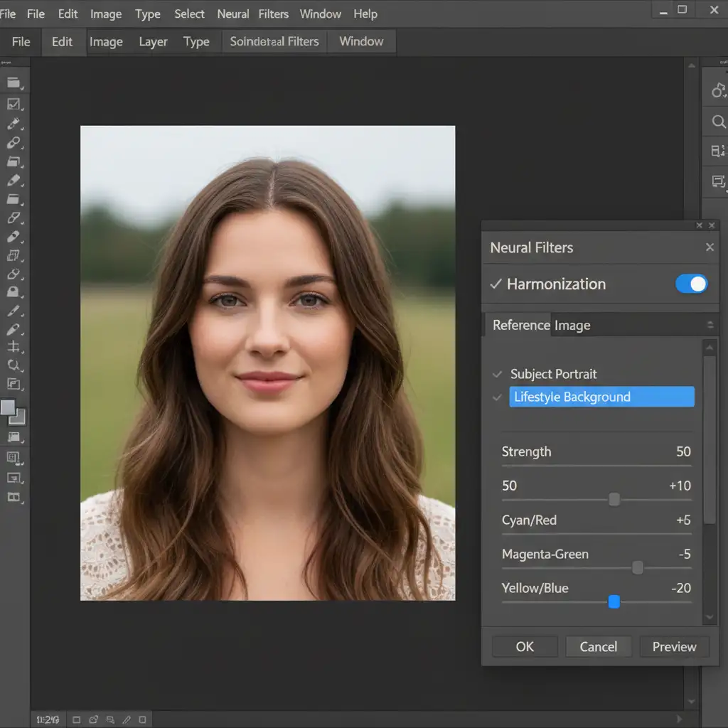Open the Layer menu
Image resolution: width=728 pixels, height=728 pixels.
coord(153,42)
